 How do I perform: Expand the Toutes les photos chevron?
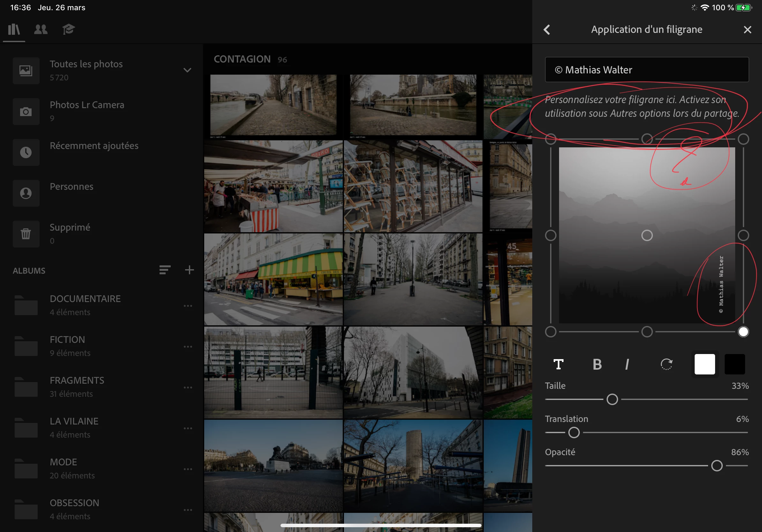188,70
